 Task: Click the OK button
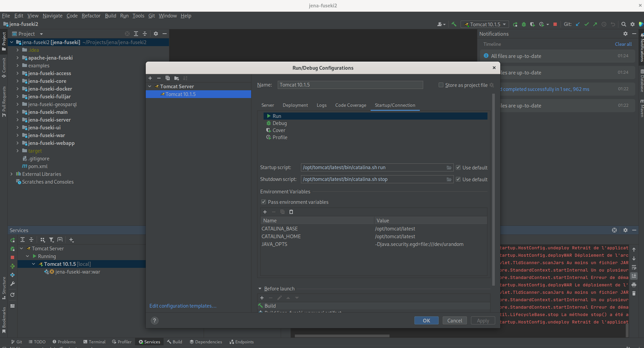point(426,321)
